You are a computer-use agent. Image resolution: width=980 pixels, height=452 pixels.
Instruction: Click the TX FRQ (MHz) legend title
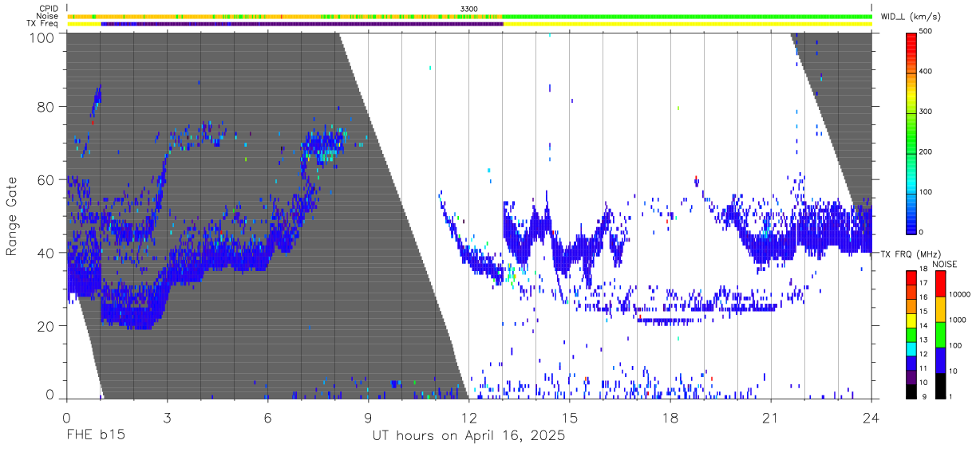click(x=911, y=254)
